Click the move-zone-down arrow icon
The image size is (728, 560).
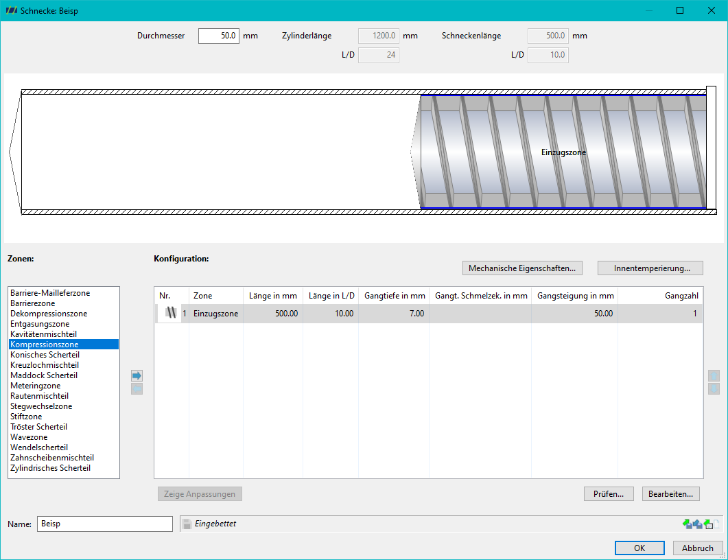coord(714,388)
